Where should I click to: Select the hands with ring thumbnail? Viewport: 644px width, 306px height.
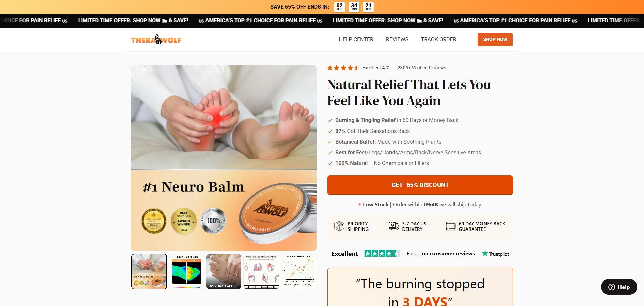(224, 271)
